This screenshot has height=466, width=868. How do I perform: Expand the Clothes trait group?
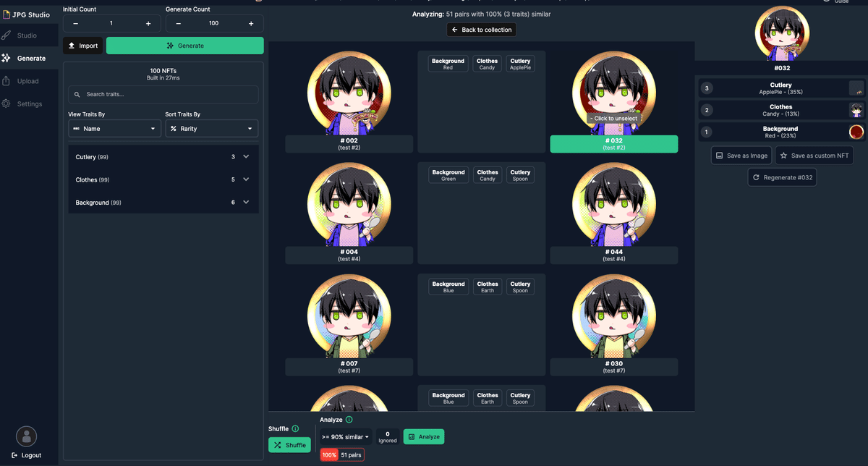coord(163,179)
